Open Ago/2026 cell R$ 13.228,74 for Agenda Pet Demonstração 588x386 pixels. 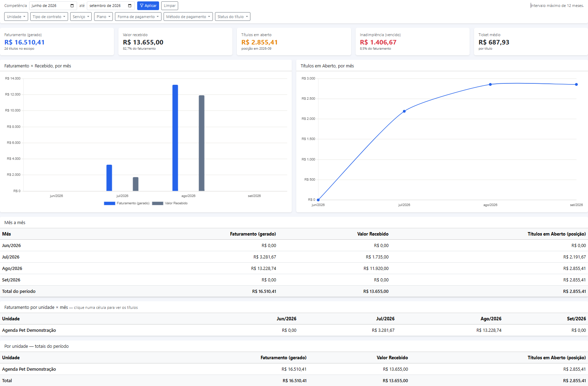pos(489,330)
